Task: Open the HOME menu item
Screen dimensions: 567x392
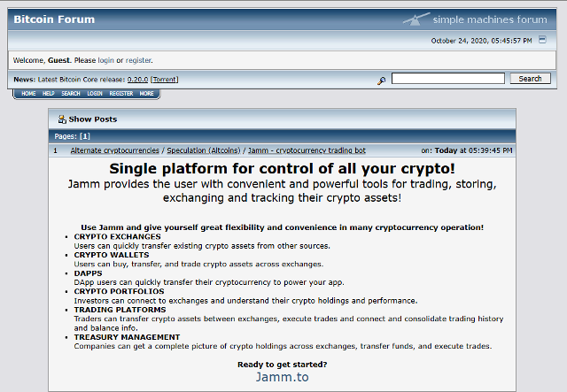Action: click(x=28, y=93)
